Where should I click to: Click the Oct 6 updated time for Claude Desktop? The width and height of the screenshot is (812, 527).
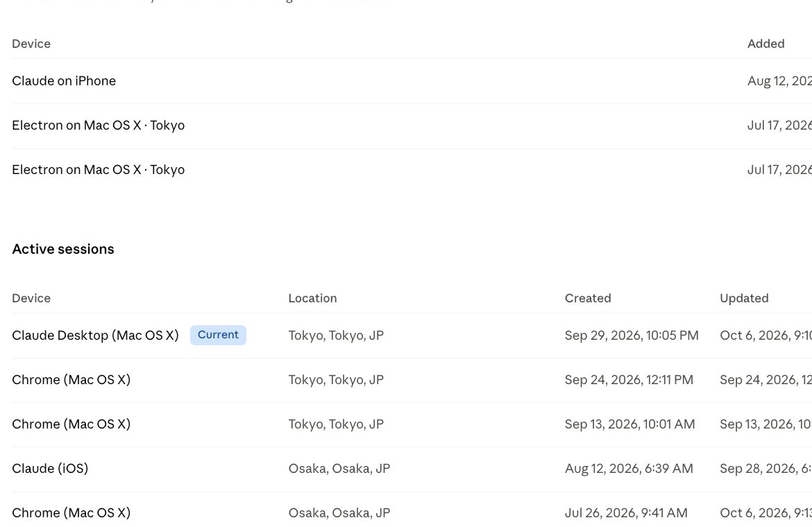coord(766,336)
